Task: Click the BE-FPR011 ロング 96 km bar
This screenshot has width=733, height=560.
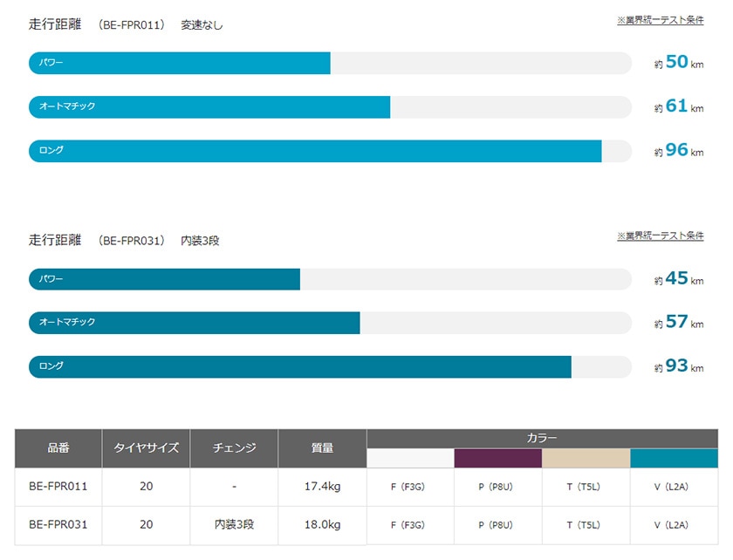Action: 330,151
